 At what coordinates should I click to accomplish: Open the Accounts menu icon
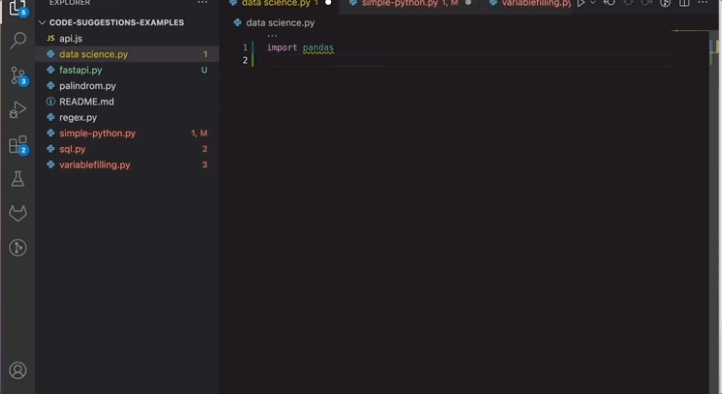[x=18, y=371]
